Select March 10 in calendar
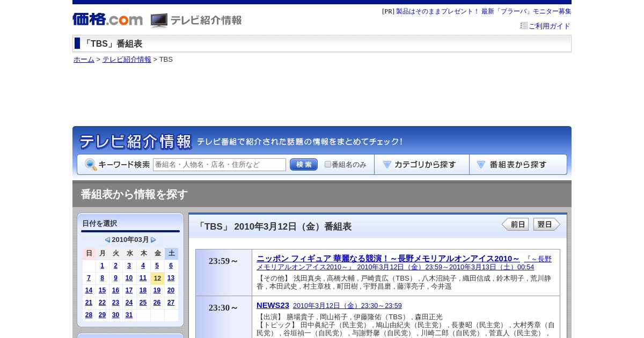 click(x=129, y=278)
